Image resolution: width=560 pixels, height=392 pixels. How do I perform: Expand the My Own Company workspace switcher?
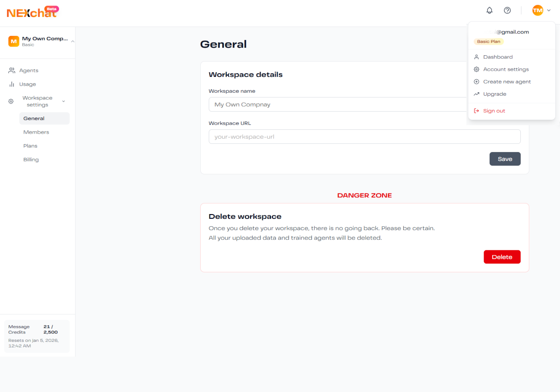click(x=73, y=41)
